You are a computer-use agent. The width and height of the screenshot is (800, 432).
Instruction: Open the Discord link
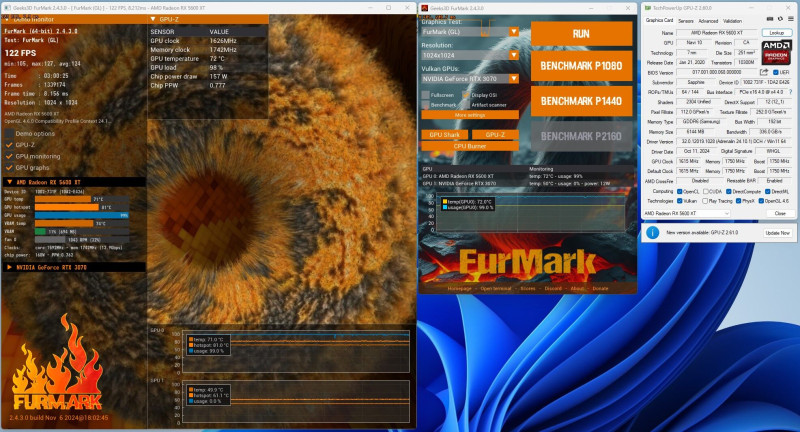pyautogui.click(x=553, y=289)
